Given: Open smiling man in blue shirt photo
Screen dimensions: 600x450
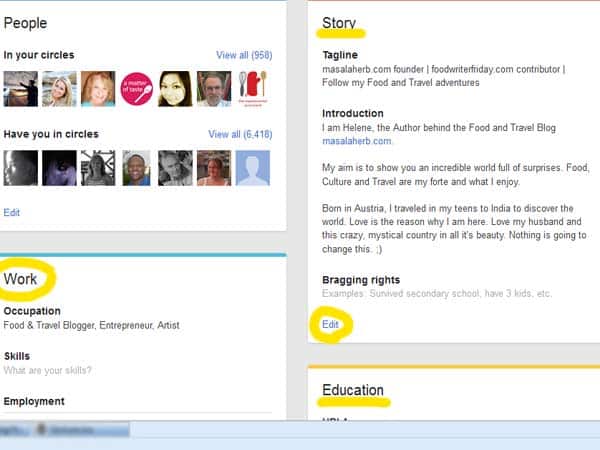Looking at the screenshot, I should click(x=137, y=168).
